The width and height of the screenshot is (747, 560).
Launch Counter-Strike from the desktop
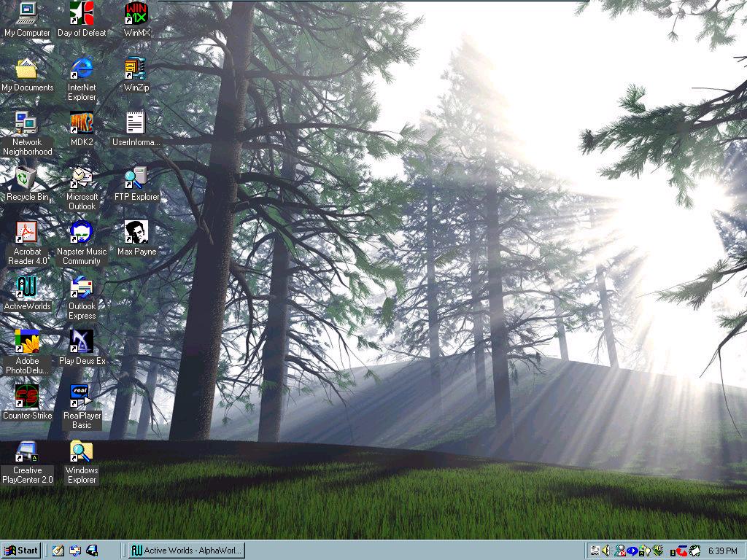pos(27,397)
